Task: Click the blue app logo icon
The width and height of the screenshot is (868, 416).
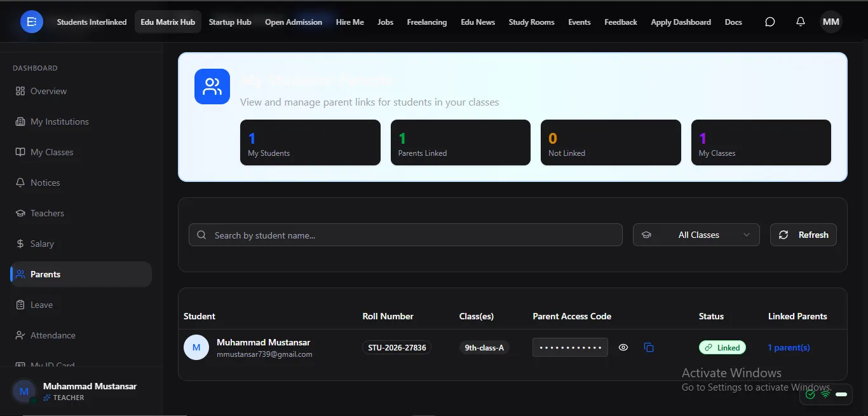Action: pyautogui.click(x=32, y=22)
